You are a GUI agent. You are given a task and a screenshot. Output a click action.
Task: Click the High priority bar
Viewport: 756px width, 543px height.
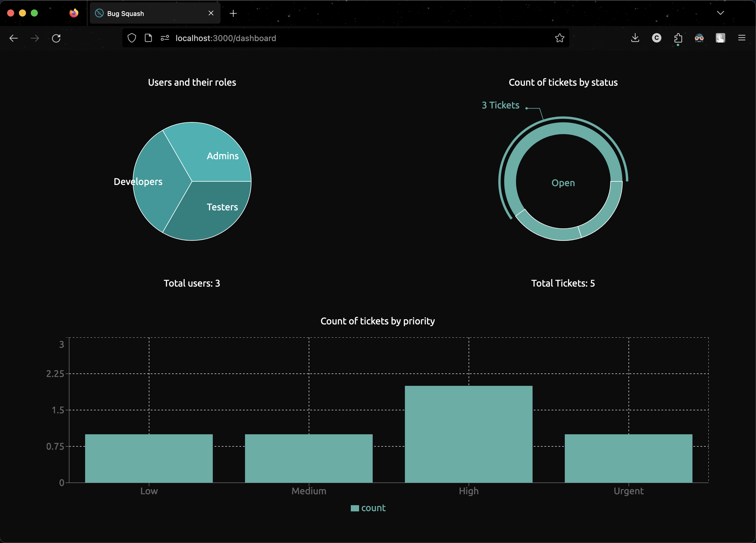click(469, 434)
